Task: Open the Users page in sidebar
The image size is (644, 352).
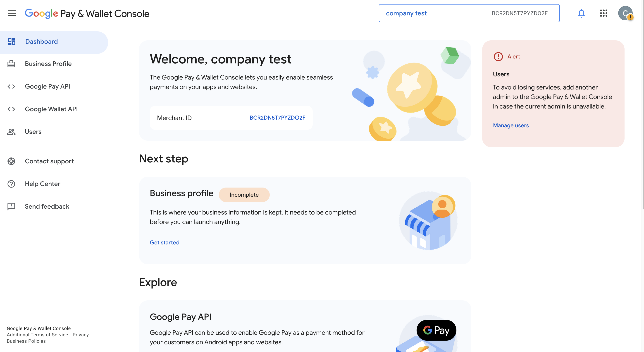Action: tap(33, 132)
